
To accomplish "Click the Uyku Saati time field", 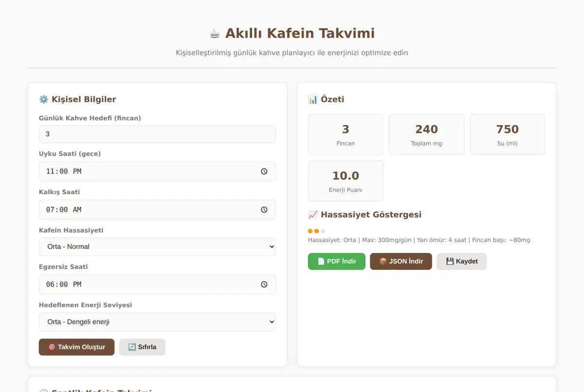I will coord(157,172).
